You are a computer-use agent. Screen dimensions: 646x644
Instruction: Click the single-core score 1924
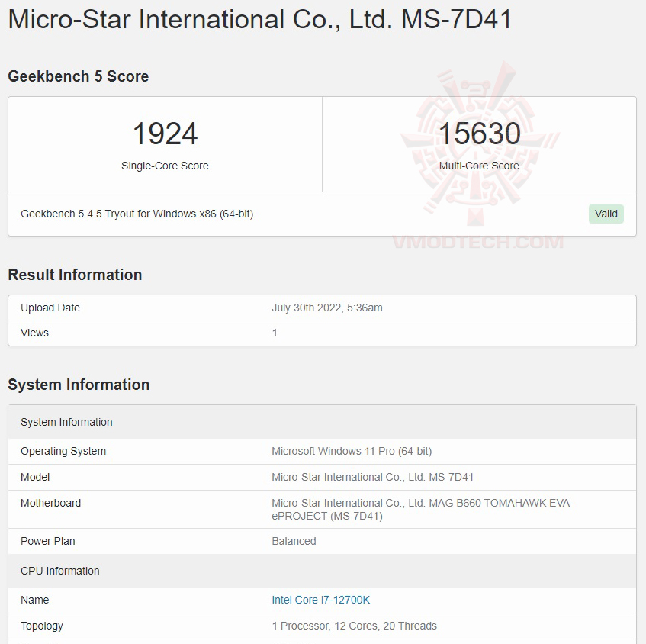pos(165,134)
